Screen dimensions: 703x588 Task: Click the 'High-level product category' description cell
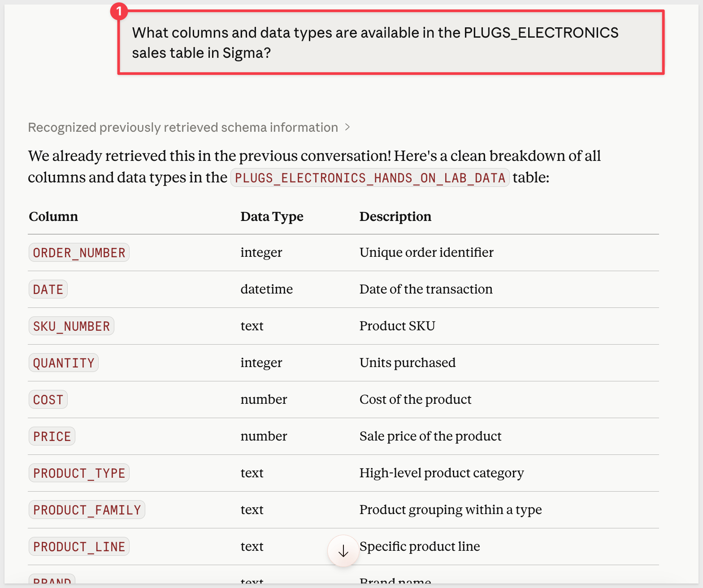[x=441, y=473]
